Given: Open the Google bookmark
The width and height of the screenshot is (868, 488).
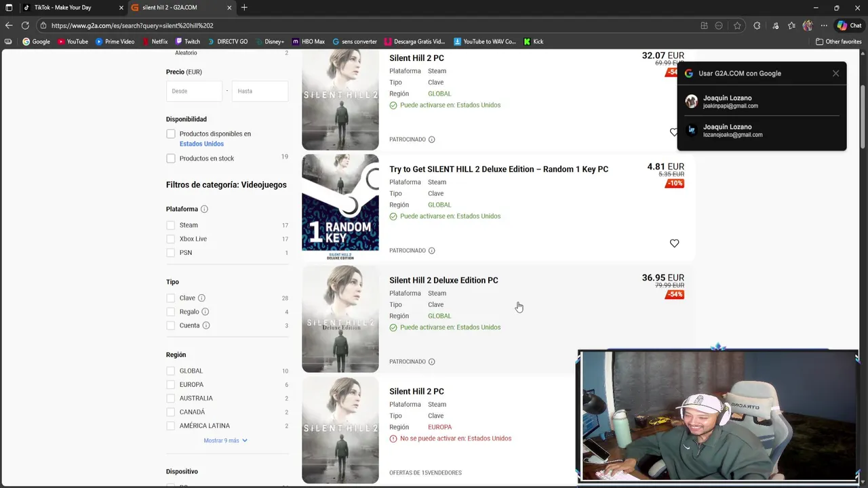Looking at the screenshot, I should point(36,41).
